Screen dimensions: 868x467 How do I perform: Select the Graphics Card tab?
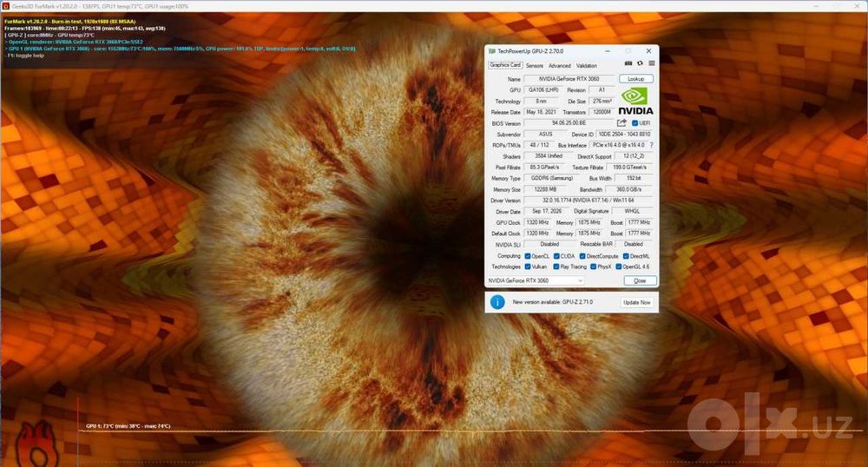(505, 65)
